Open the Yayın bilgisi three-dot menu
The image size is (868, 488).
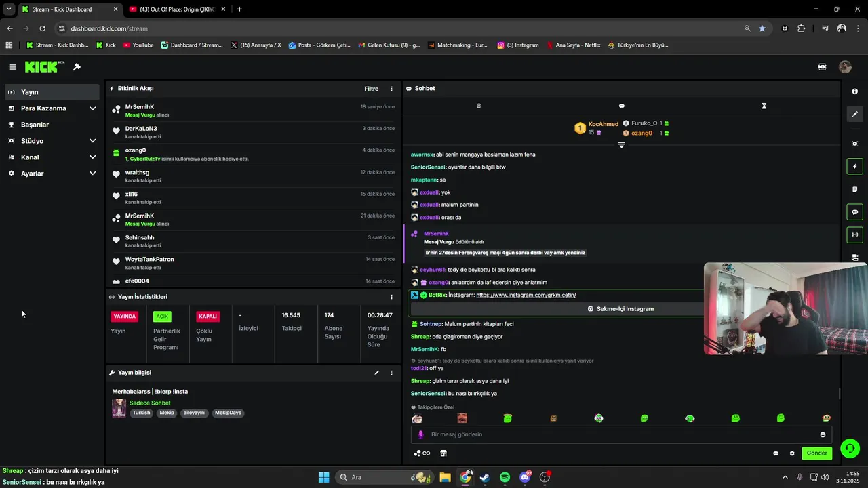[x=391, y=373]
